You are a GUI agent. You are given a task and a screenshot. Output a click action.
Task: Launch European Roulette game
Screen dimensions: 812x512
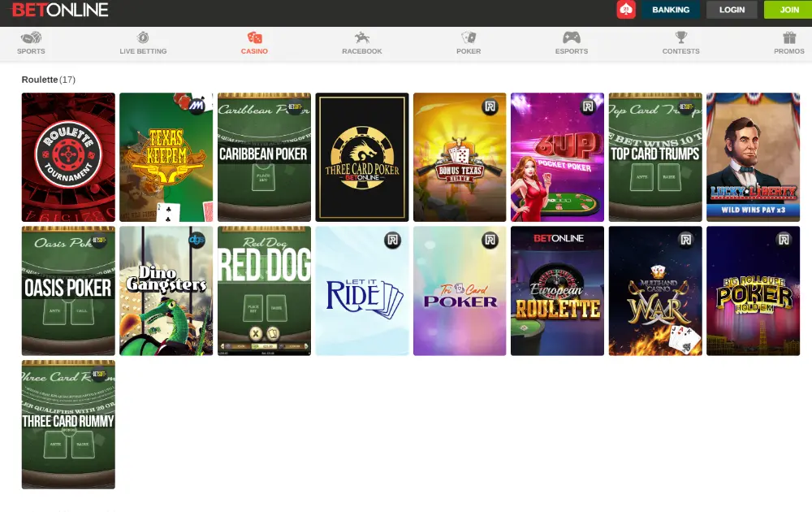click(x=557, y=291)
